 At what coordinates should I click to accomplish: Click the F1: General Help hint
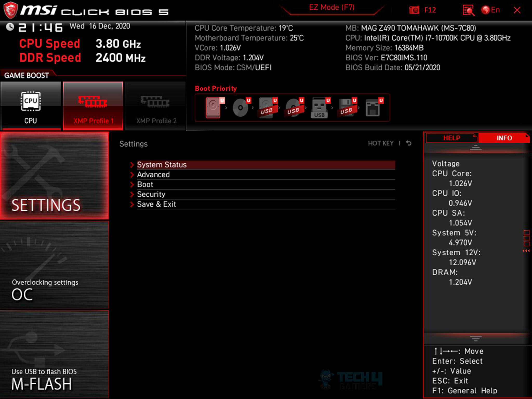[465, 391]
